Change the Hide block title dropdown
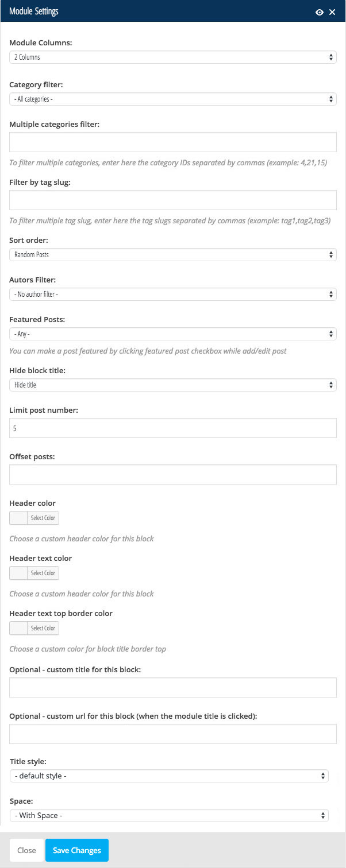The width and height of the screenshot is (346, 868). [x=173, y=385]
